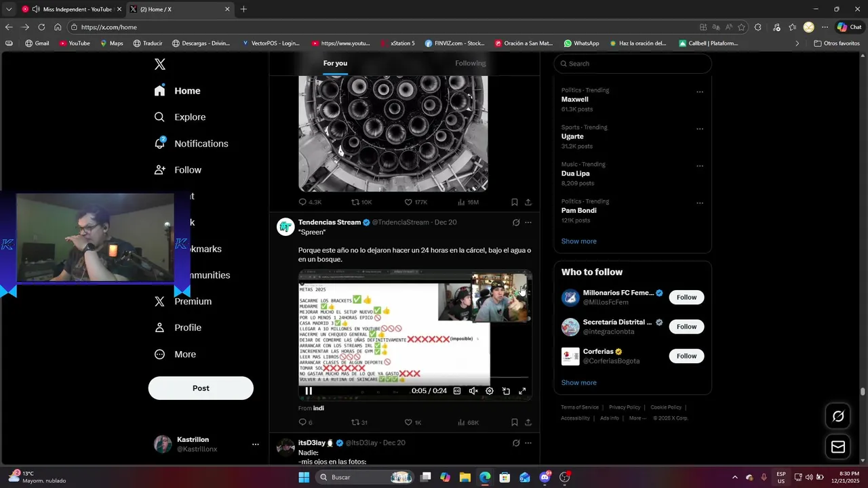
Task: Unmute the Spreen video
Action: [473, 391]
